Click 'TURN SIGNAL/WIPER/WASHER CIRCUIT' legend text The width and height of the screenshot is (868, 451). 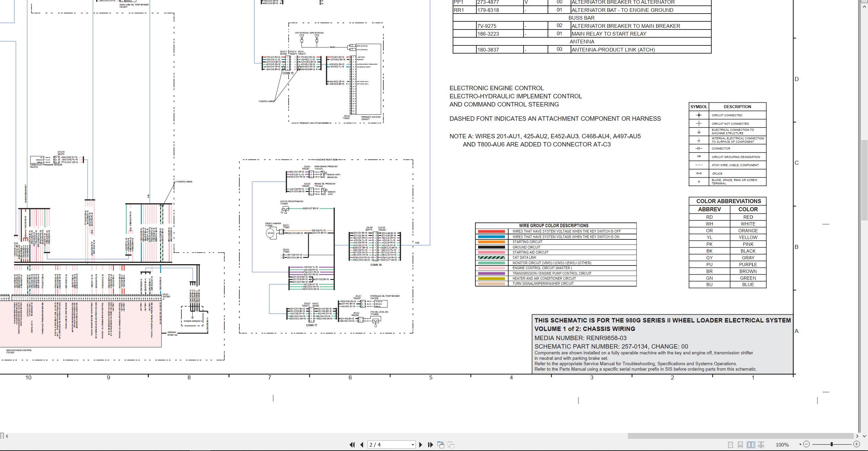pos(543,283)
